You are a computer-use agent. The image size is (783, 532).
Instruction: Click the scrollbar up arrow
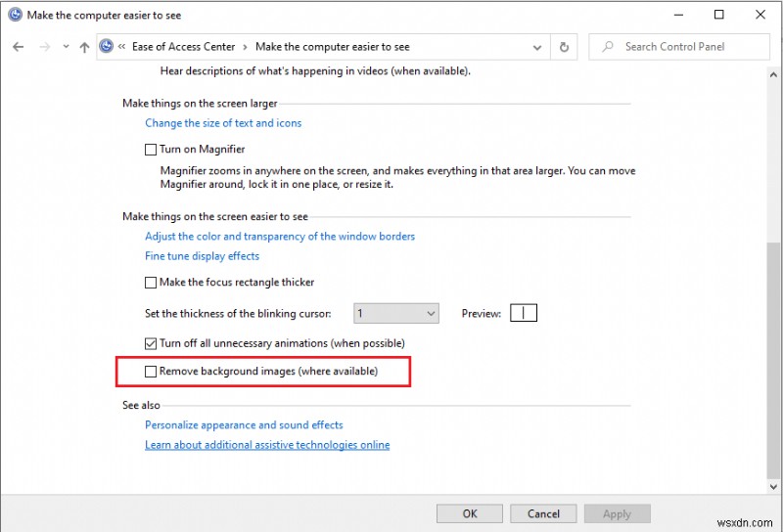coord(773,75)
